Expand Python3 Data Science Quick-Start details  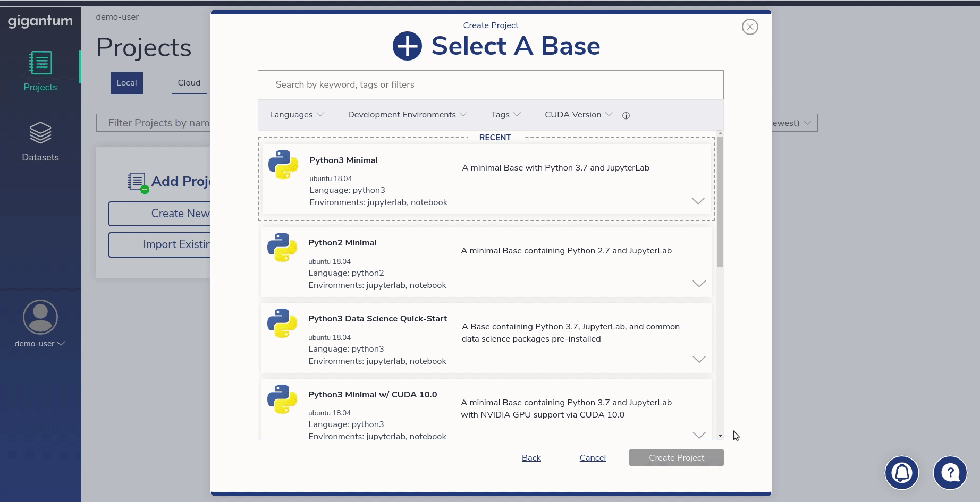coord(699,360)
